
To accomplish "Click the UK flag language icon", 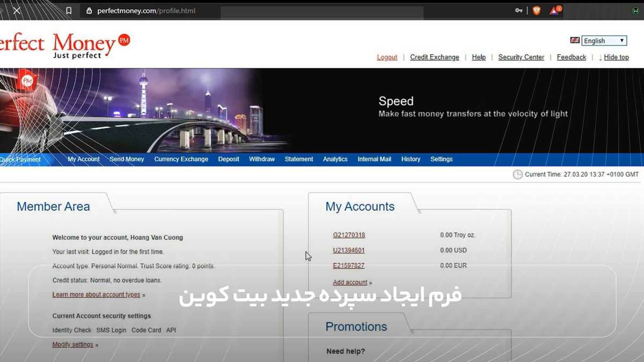I will click(x=575, y=40).
